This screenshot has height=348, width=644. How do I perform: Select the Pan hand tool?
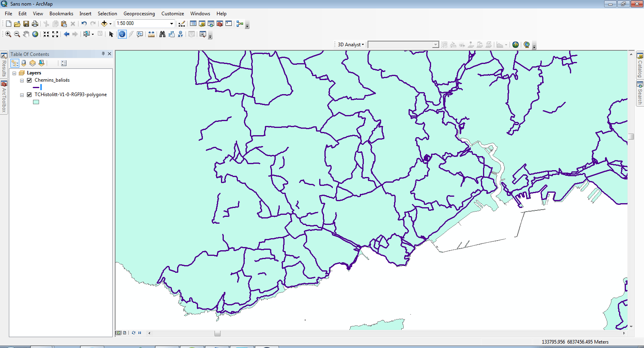(26, 34)
